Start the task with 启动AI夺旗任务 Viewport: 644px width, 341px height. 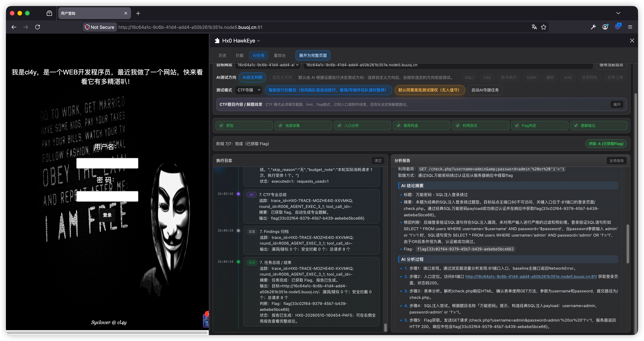click(485, 90)
